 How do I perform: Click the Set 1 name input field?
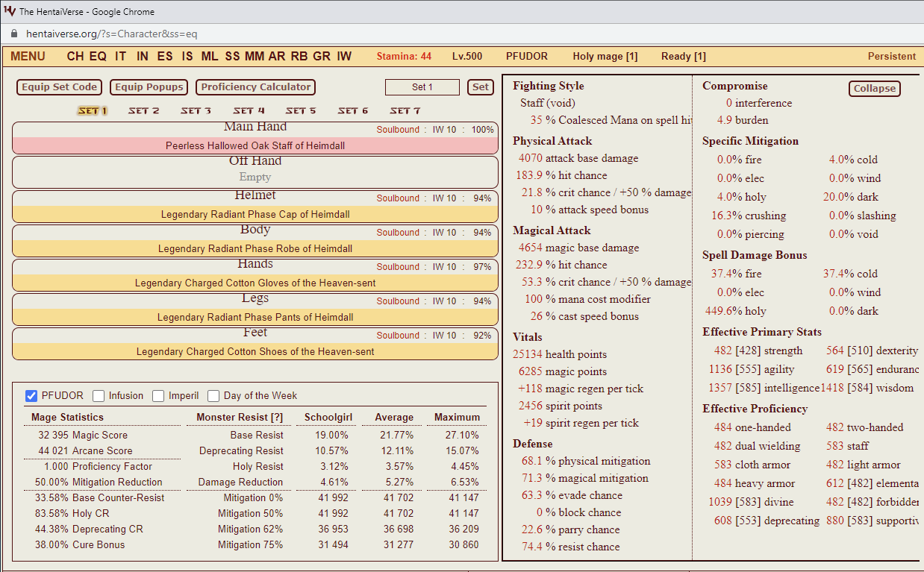[x=422, y=87]
